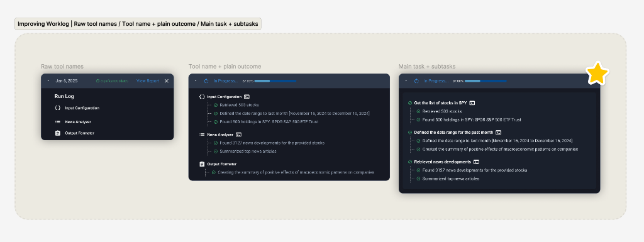Open terminal icon next to Input Configuration

247,97
